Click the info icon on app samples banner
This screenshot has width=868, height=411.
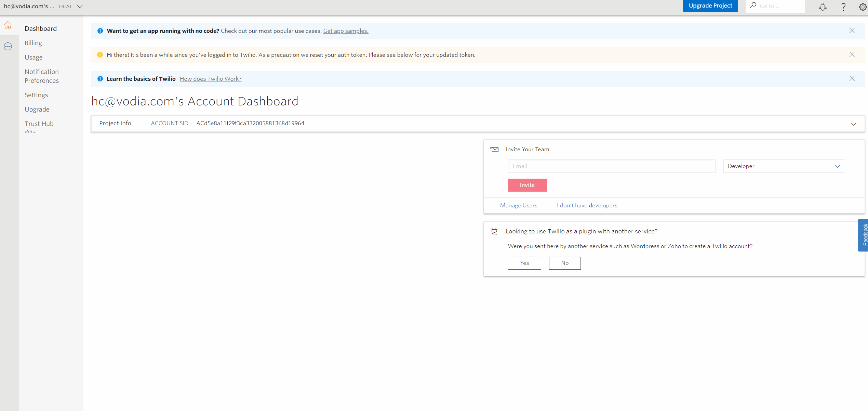pos(100,31)
